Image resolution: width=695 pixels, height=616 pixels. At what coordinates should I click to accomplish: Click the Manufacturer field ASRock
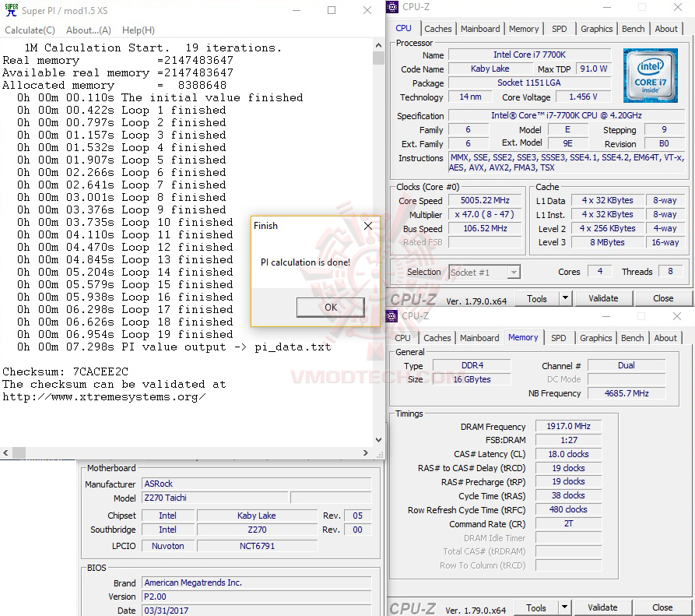(256, 484)
